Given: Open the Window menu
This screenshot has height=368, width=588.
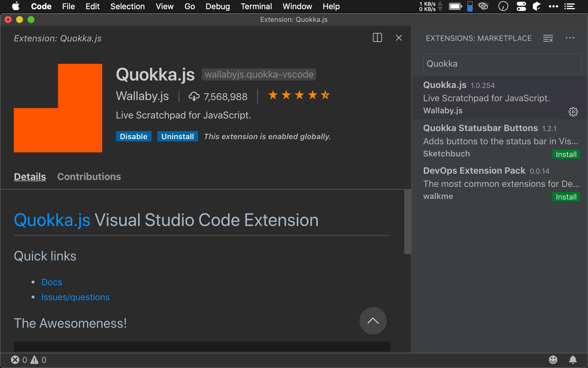Looking at the screenshot, I should pos(297,6).
